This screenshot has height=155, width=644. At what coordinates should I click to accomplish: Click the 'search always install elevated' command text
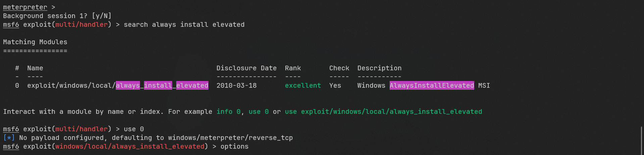[x=184, y=25]
